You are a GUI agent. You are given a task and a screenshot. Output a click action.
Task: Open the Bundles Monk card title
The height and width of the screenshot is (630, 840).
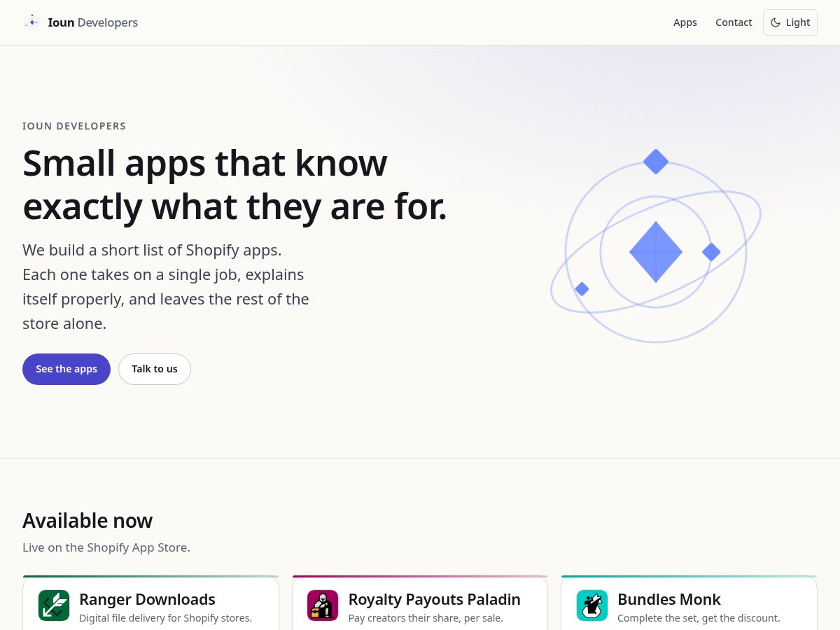pos(669,599)
